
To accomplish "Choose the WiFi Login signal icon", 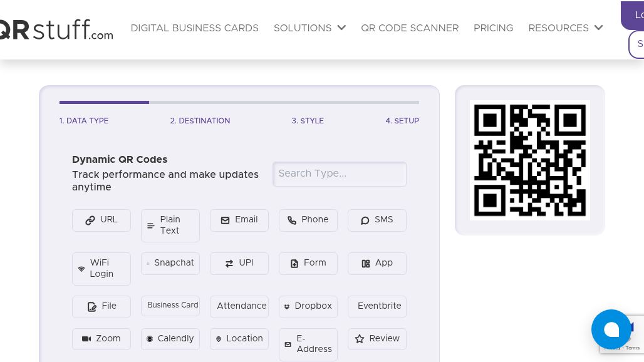I will 81,269.
